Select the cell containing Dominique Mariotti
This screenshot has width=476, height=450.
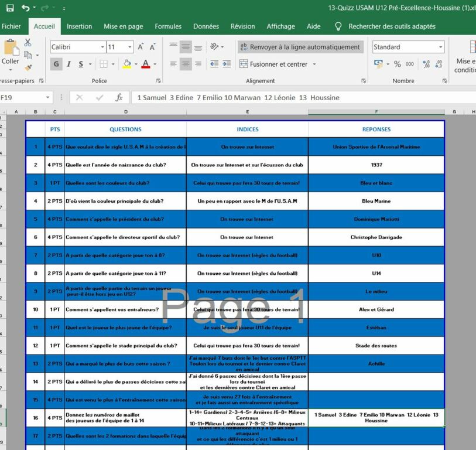(376, 219)
